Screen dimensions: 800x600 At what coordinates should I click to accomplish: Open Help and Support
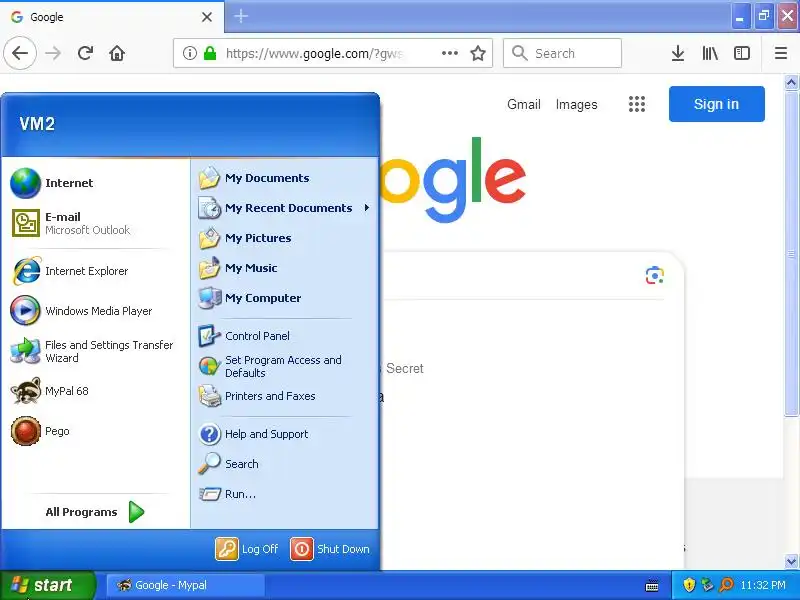pyautogui.click(x=285, y=434)
